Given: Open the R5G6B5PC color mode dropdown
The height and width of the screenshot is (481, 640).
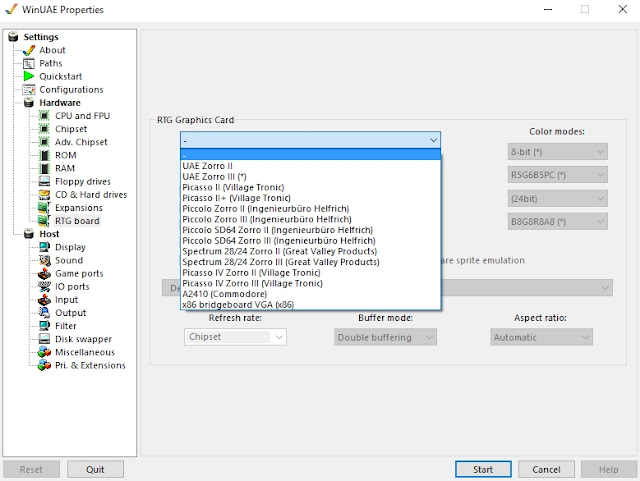Looking at the screenshot, I should [558, 175].
